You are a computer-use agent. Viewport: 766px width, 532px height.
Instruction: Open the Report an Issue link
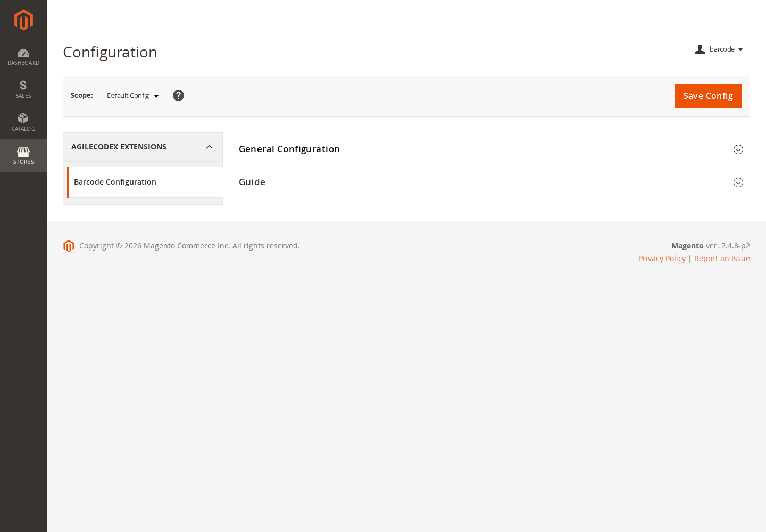[x=722, y=259]
